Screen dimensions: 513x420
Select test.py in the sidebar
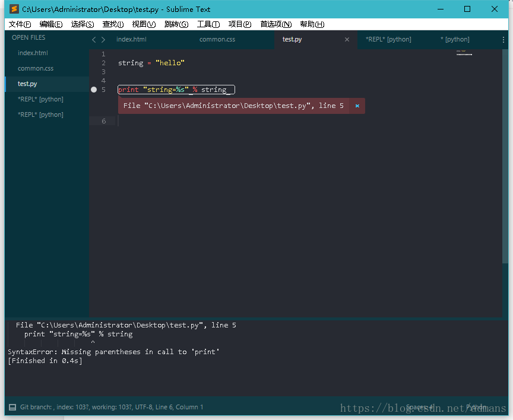[x=47, y=84]
